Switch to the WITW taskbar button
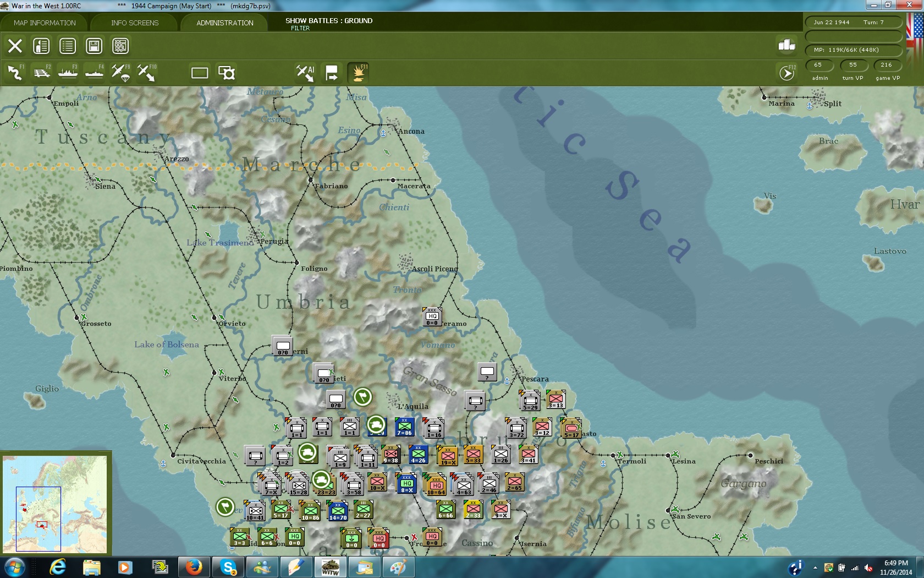The image size is (924, 578). click(x=330, y=567)
